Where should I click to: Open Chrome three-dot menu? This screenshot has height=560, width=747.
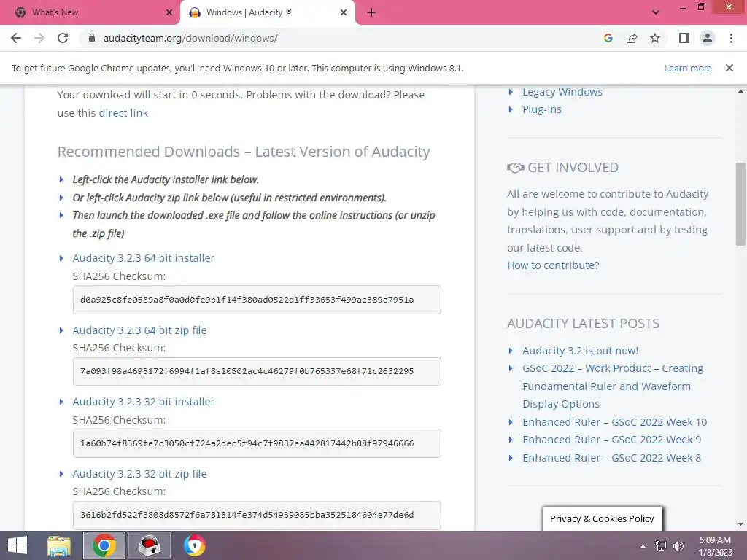(731, 38)
